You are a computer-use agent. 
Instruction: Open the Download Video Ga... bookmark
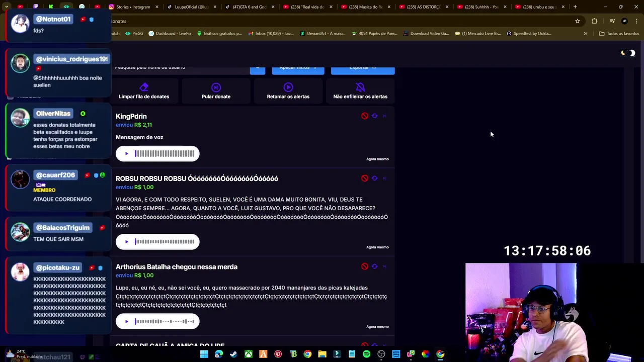pyautogui.click(x=426, y=34)
